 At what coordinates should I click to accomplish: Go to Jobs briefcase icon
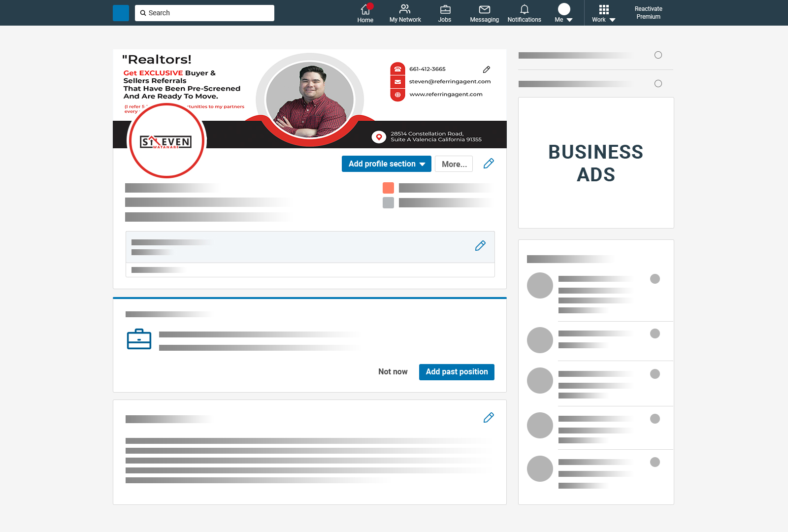(445, 9)
